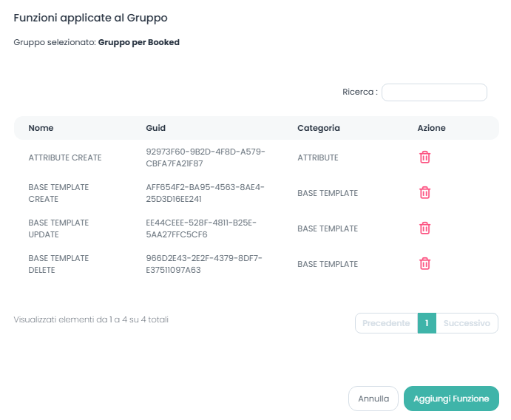Delete the ATTRIBUTE CREATE function

click(424, 157)
